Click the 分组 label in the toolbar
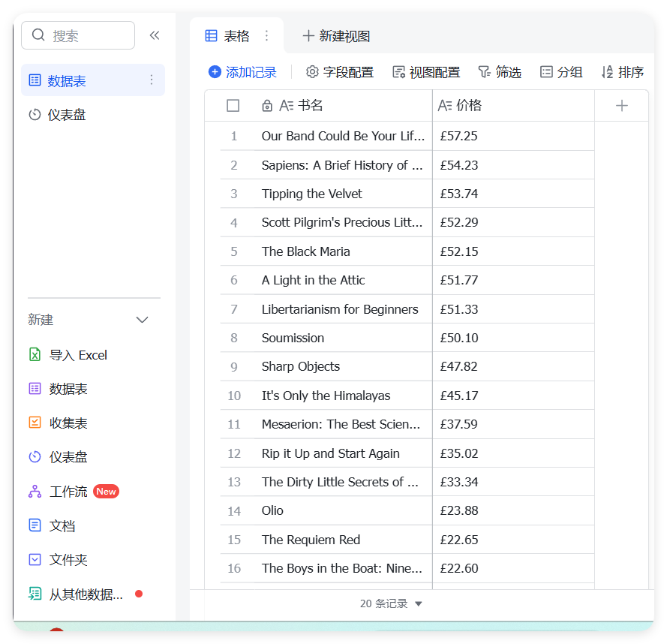This screenshot has height=644, width=667. pos(569,72)
